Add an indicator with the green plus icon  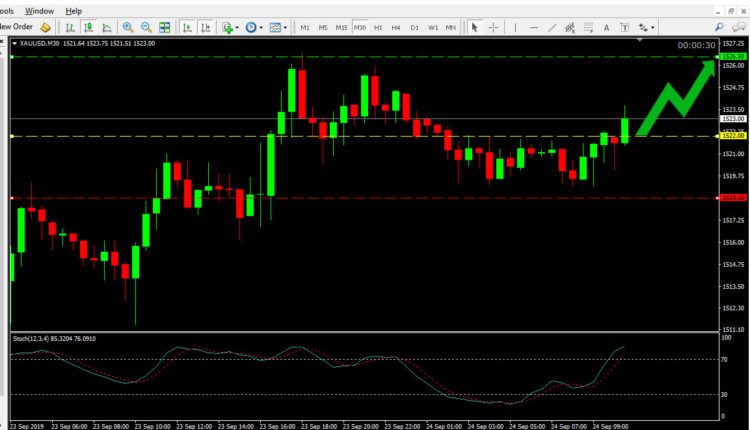point(227,28)
